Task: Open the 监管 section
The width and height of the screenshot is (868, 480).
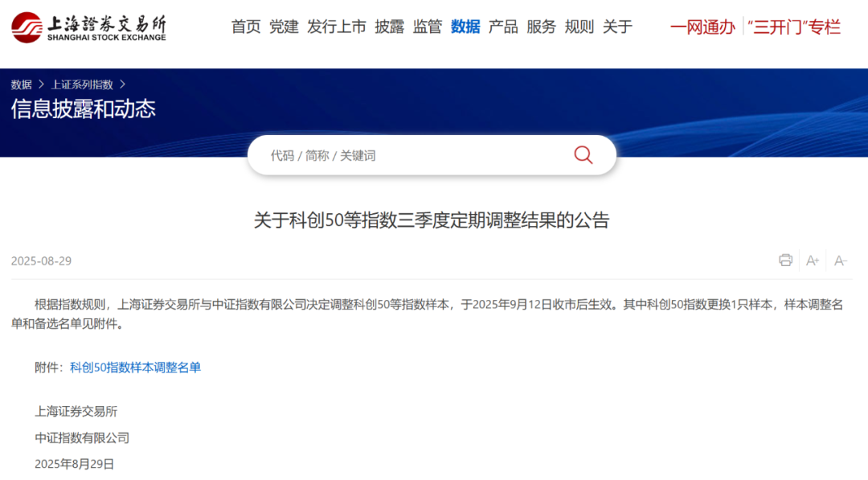Action: [x=427, y=27]
